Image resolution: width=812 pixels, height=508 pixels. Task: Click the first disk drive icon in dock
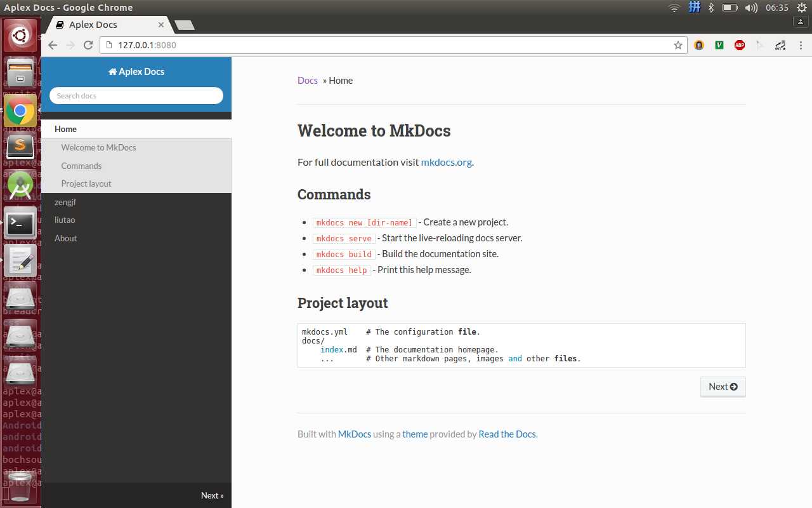tap(20, 298)
